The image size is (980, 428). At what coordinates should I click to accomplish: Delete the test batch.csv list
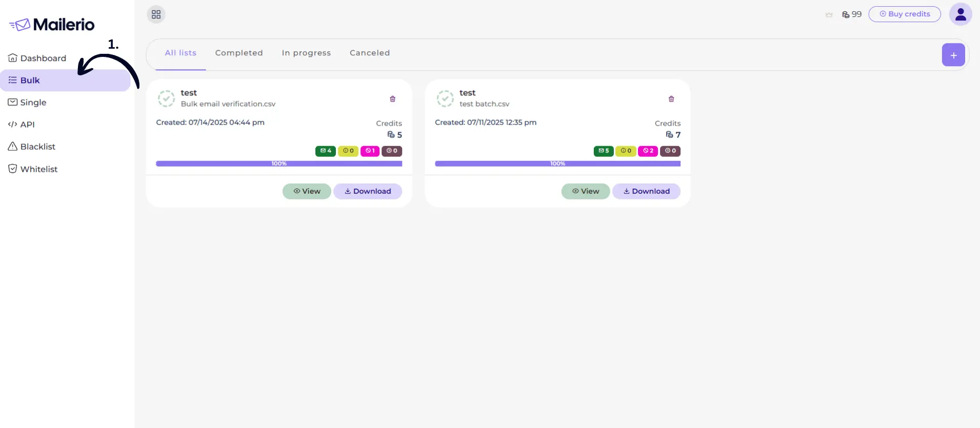[x=671, y=99]
